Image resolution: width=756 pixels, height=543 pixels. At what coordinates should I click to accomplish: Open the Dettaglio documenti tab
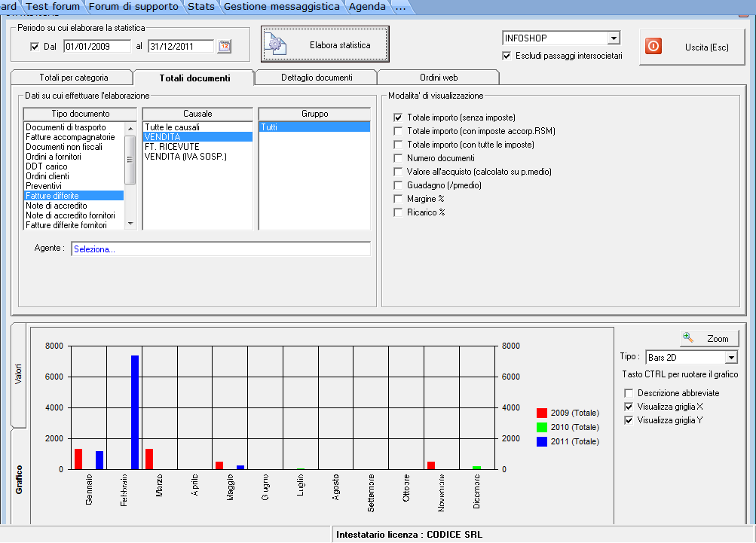(317, 78)
